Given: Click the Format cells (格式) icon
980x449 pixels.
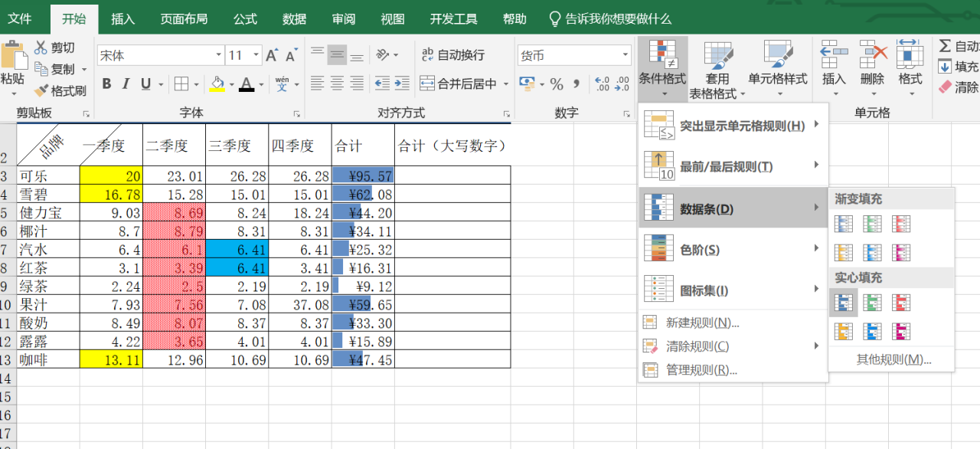Looking at the screenshot, I should pos(910,54).
